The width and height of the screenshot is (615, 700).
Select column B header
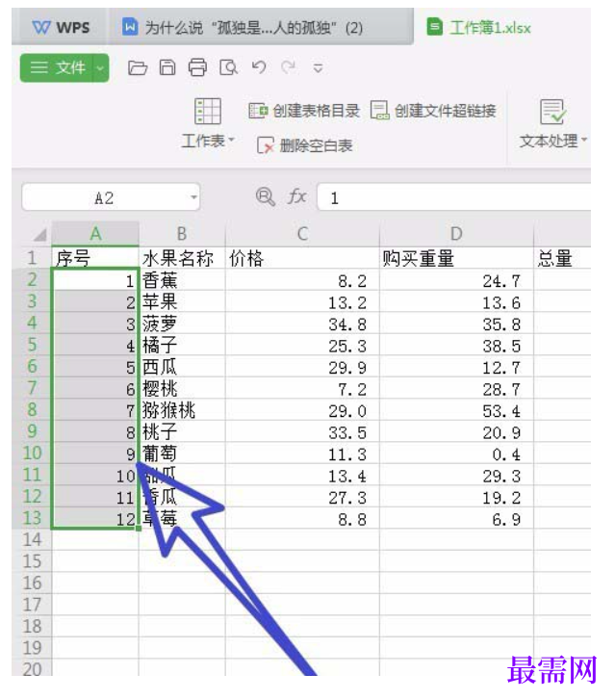[182, 233]
